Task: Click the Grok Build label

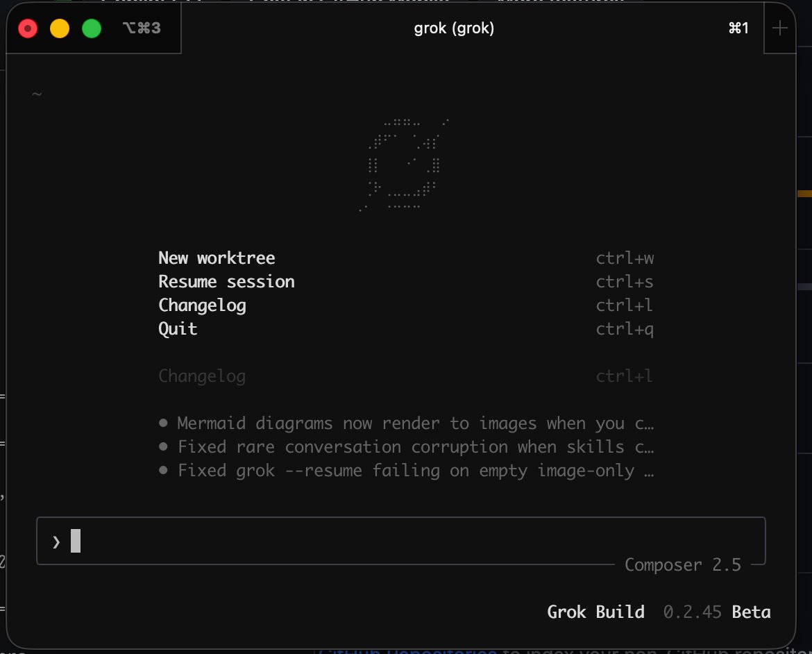Action: [595, 612]
